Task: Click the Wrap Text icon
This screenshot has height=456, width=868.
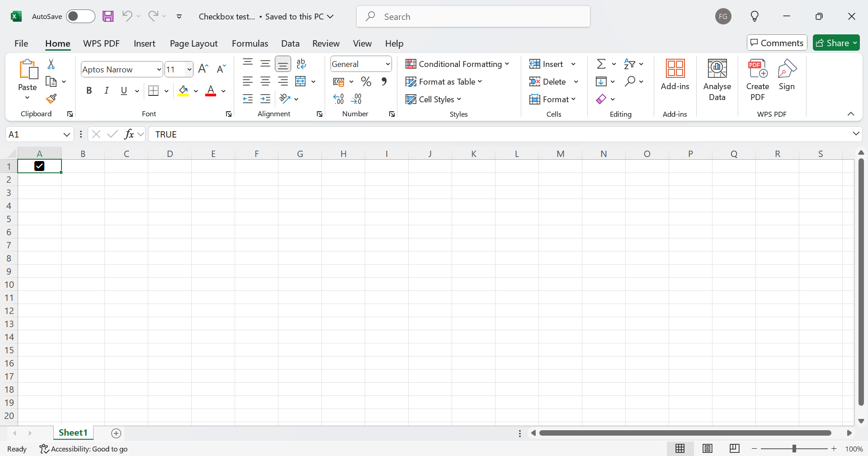Action: 301,64
